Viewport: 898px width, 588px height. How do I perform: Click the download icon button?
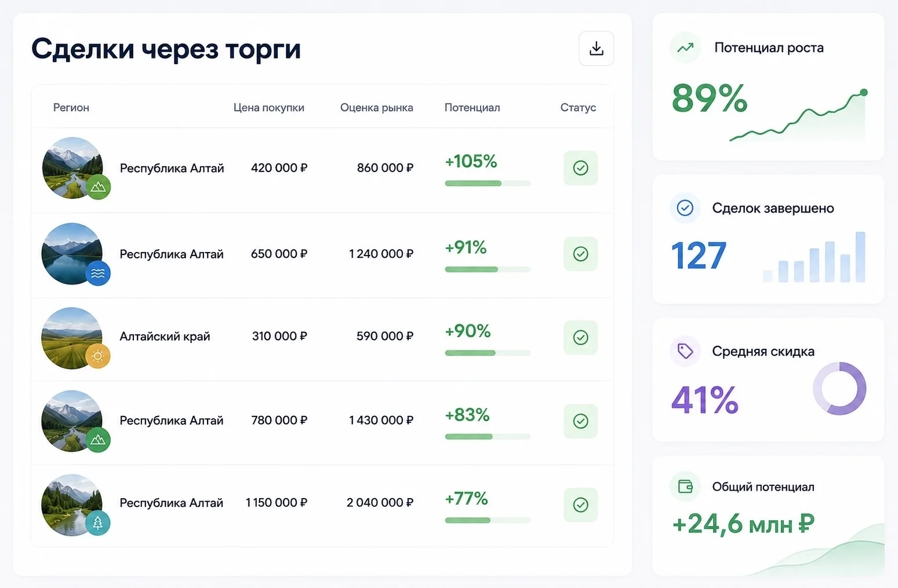(596, 49)
